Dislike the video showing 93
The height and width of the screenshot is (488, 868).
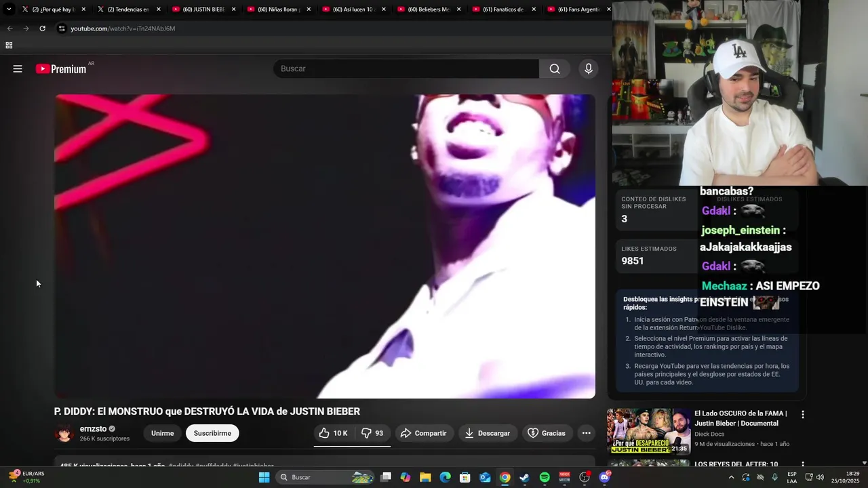pyautogui.click(x=372, y=433)
